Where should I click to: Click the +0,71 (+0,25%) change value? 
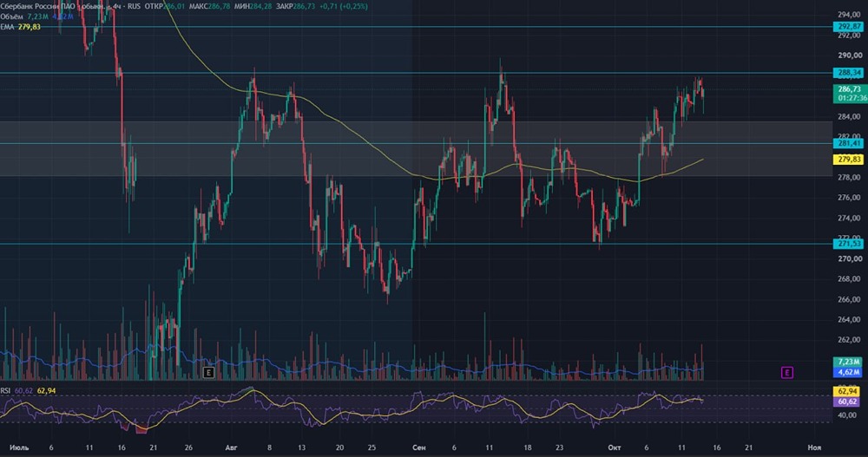pos(343,7)
